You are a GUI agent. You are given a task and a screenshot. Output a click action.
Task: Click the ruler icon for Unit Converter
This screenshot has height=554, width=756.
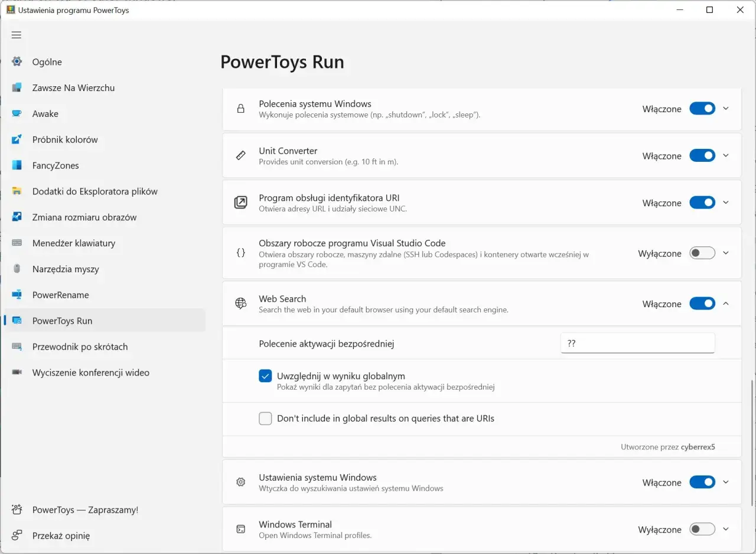coord(240,156)
